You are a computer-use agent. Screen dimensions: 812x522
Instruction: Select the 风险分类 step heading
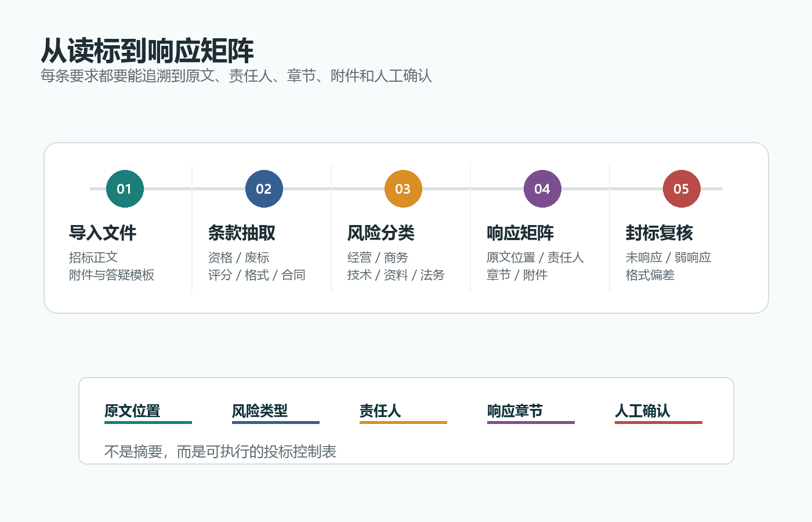coord(381,233)
